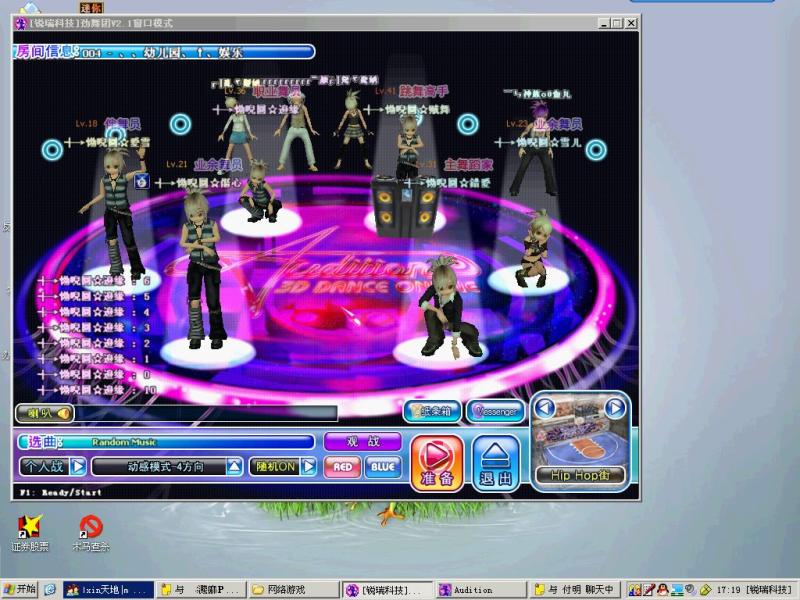
Task: Click the 随机ON label
Action: click(276, 466)
